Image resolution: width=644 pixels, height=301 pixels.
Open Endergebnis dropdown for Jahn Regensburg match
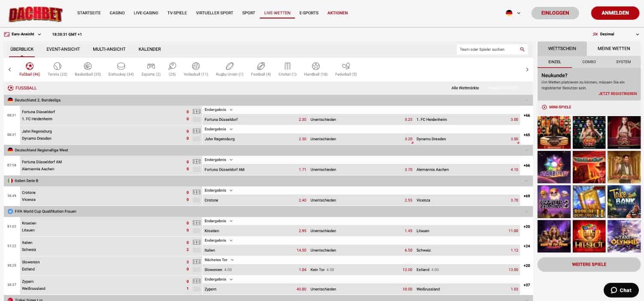219,129
